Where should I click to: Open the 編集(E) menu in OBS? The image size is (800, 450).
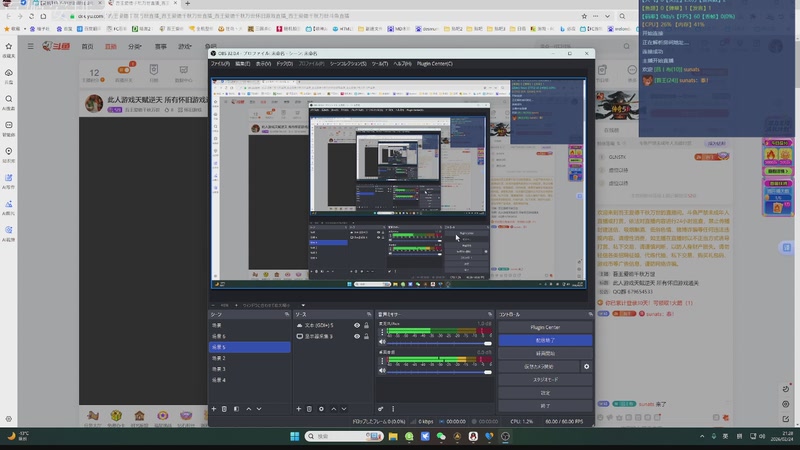(x=243, y=64)
